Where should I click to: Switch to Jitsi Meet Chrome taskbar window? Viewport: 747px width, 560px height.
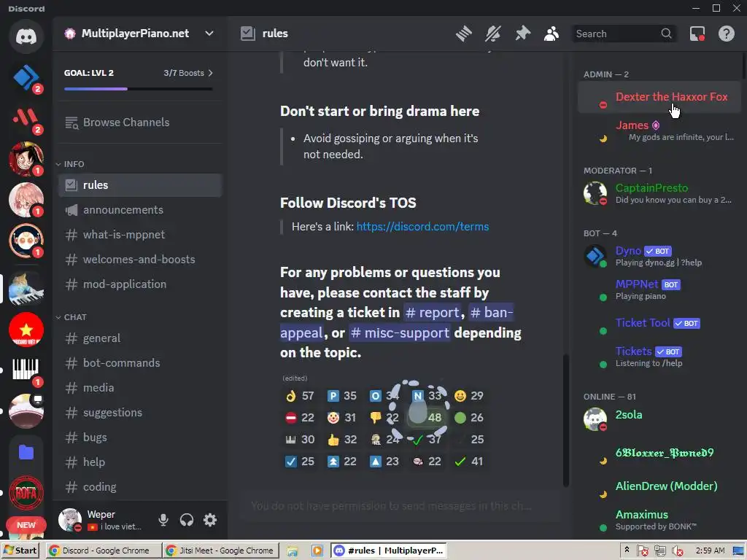(220, 551)
